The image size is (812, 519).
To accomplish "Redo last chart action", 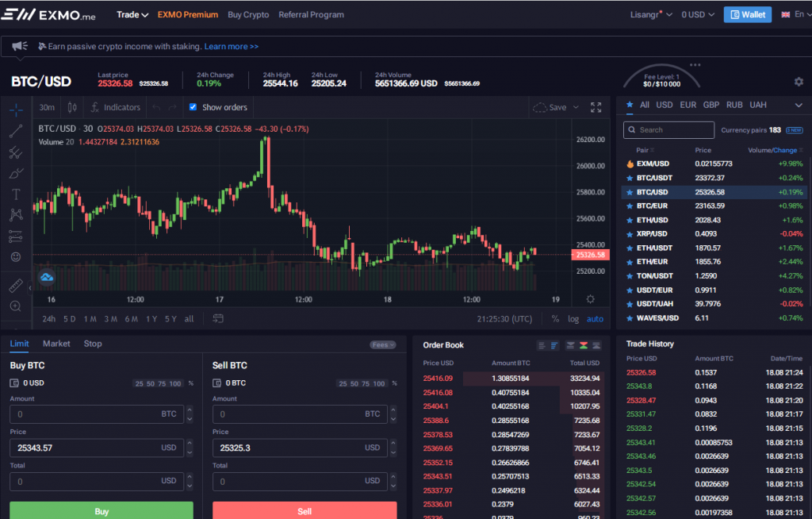I will point(172,107).
